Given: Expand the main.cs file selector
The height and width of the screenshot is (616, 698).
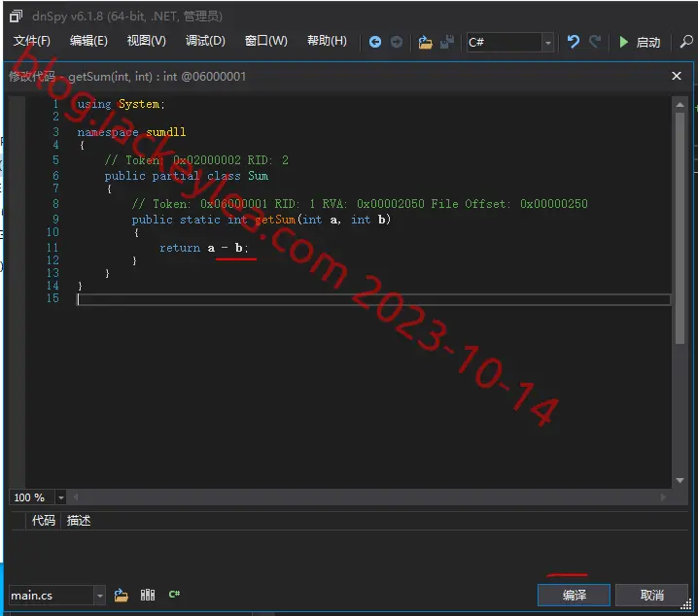Looking at the screenshot, I should (100, 596).
